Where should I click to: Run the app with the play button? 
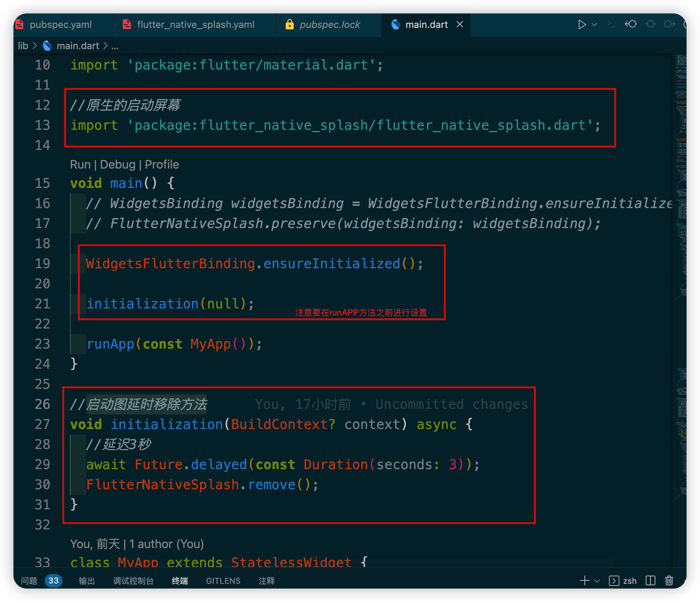tap(582, 24)
